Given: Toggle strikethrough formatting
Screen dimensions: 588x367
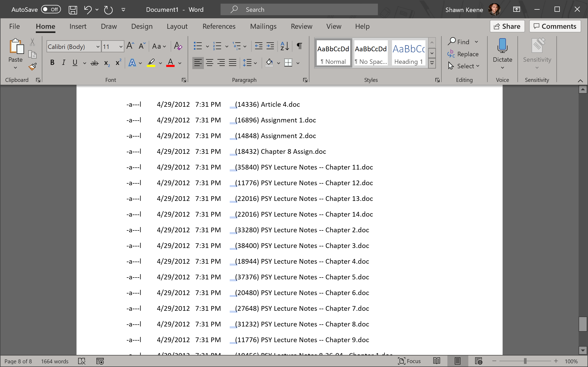Looking at the screenshot, I should [94, 63].
